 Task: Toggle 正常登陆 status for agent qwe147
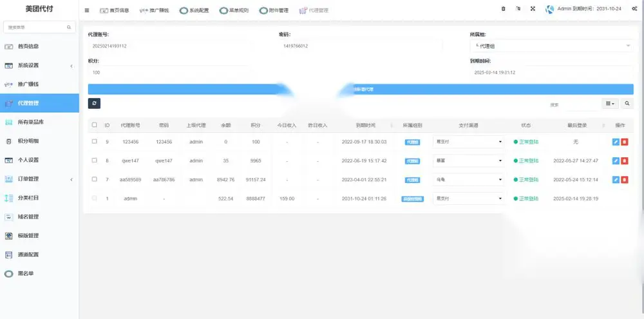(526, 160)
